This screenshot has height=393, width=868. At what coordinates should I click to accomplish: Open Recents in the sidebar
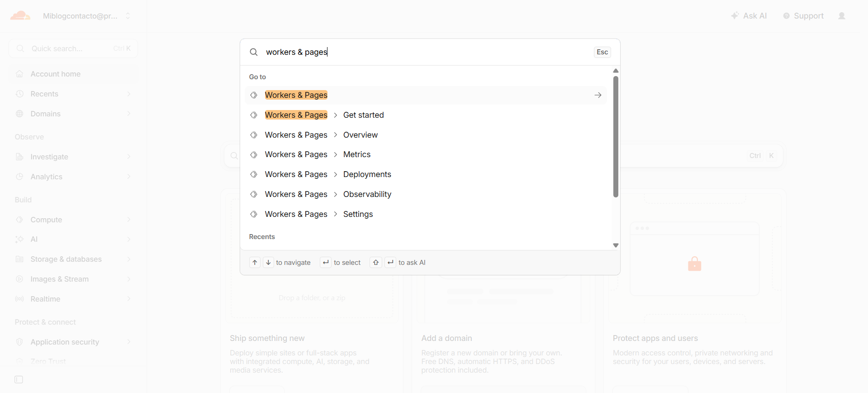point(73,94)
